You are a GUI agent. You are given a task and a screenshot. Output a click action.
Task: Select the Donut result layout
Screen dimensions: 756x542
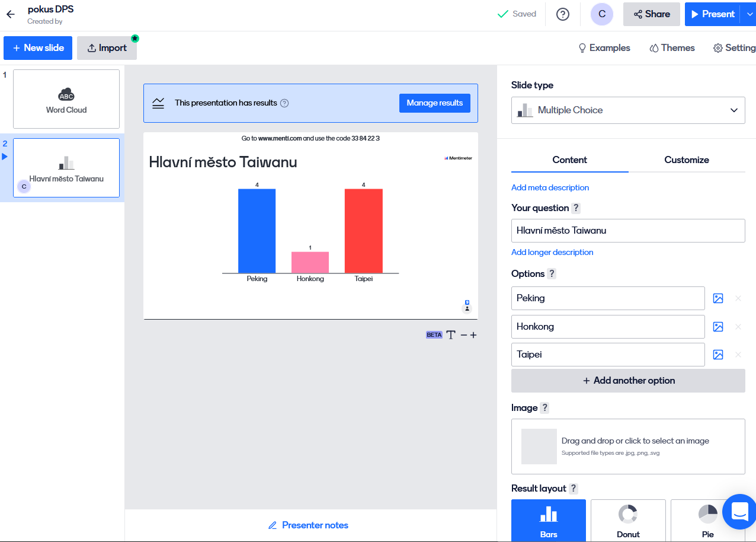[x=628, y=520]
